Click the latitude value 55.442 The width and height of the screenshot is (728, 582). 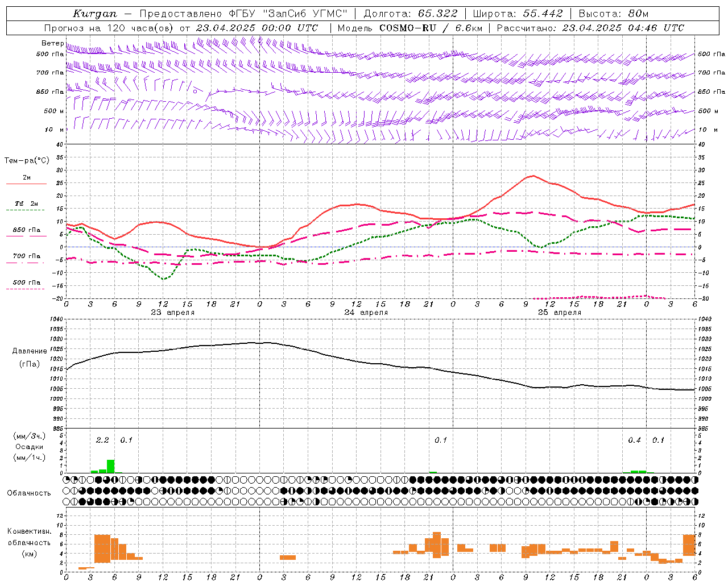click(x=543, y=14)
